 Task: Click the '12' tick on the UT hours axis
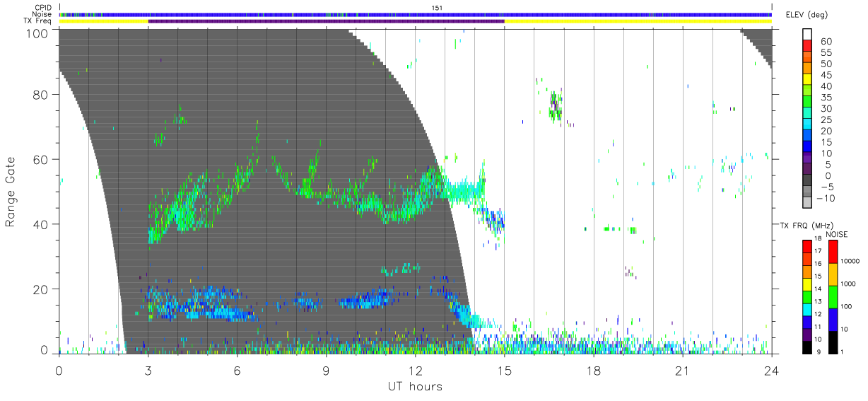point(416,370)
